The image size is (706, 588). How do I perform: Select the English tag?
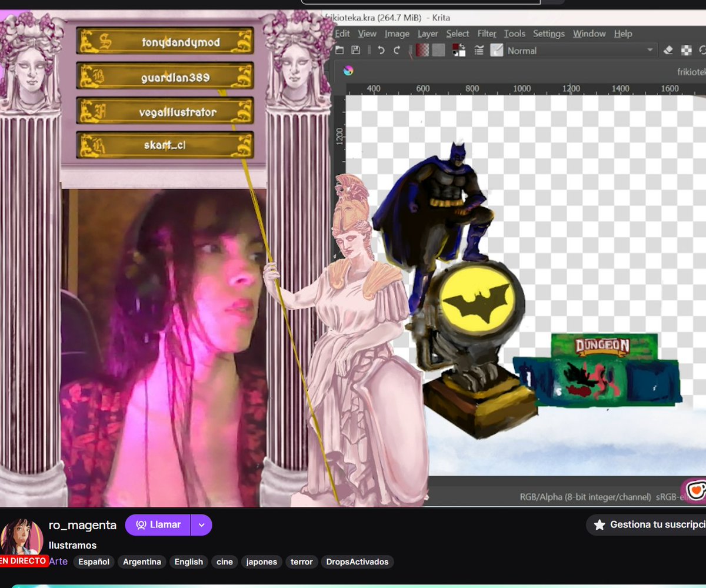[x=189, y=562]
